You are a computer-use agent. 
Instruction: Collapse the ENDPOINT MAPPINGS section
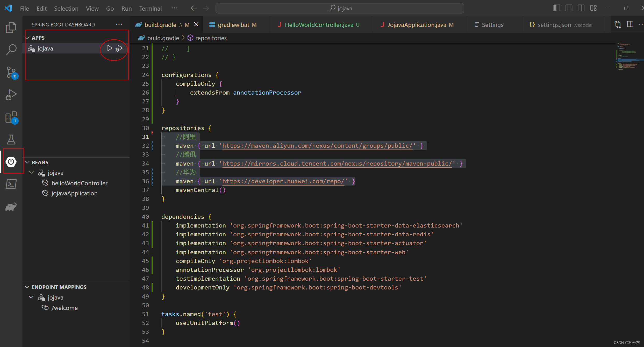coord(27,287)
